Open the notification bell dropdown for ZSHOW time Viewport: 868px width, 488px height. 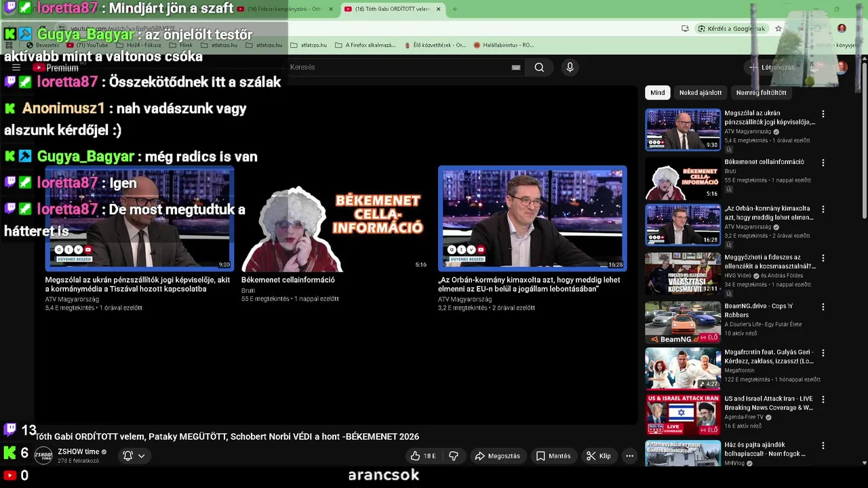coord(134,456)
